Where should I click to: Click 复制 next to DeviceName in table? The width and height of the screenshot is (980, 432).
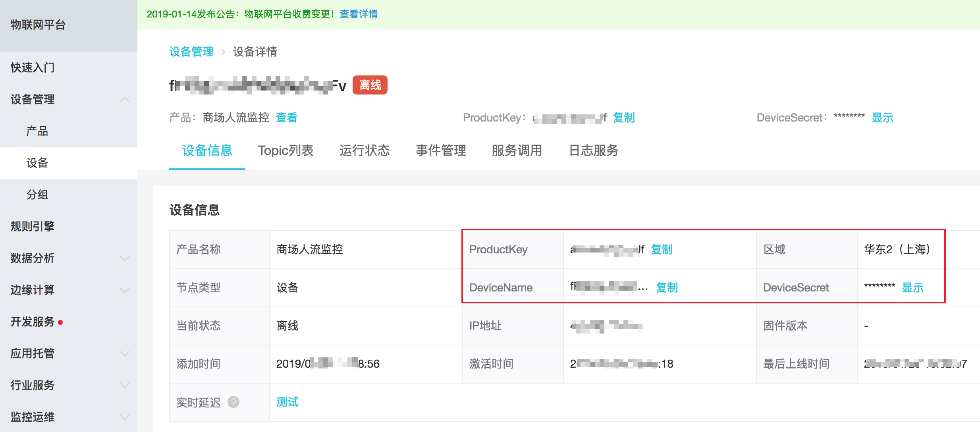point(667,287)
